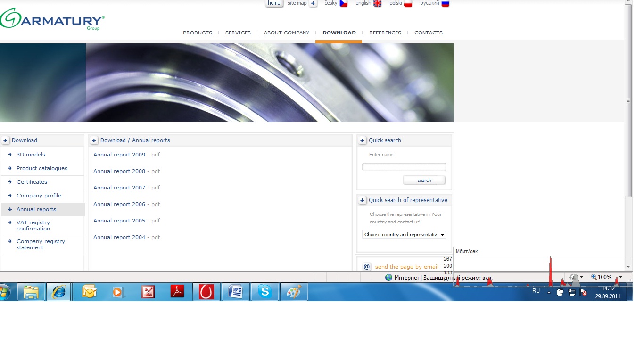This screenshot has width=644, height=362.
Task: Select the Russian flag language icon
Action: 445,3
